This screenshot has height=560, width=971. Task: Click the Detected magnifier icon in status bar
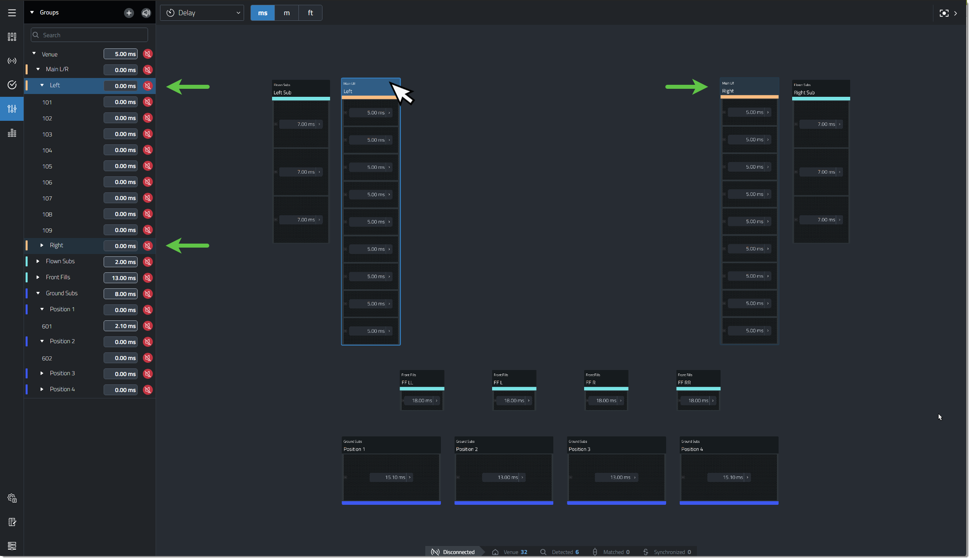[543, 552]
